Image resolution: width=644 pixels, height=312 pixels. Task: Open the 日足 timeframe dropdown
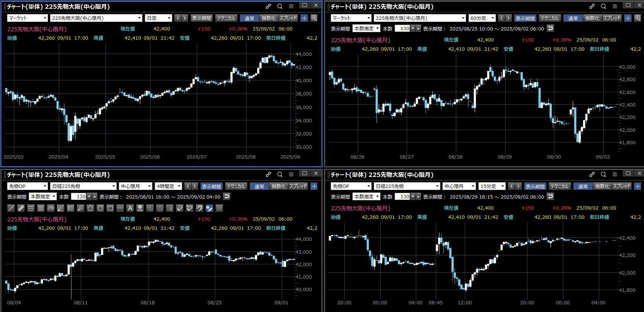159,18
